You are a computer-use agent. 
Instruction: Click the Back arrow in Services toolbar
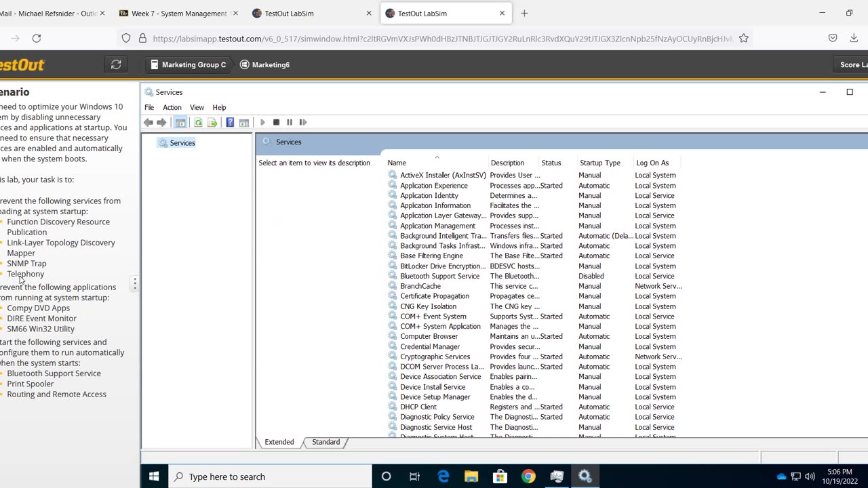click(x=148, y=123)
